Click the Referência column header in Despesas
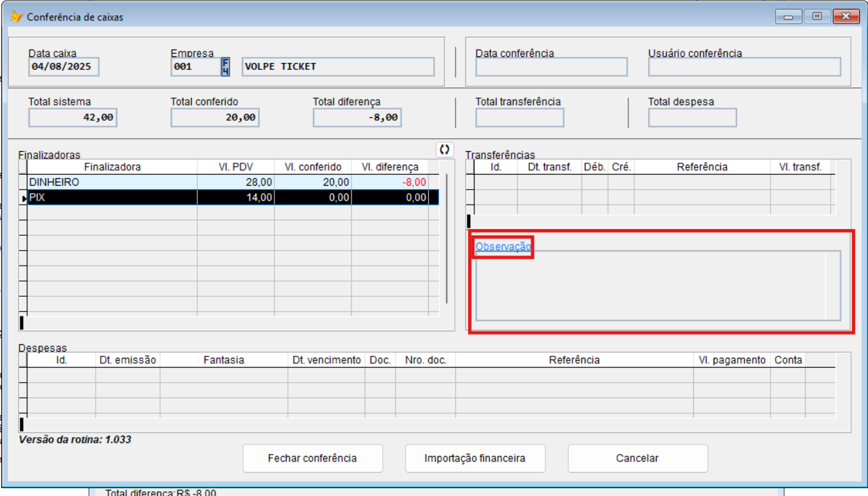 (575, 360)
